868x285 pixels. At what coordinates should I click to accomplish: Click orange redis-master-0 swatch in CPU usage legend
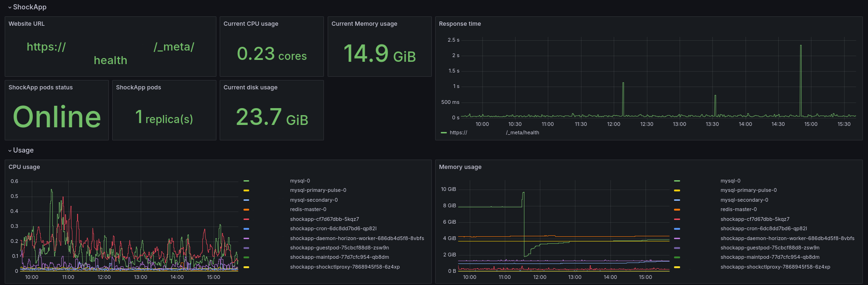[x=246, y=210]
